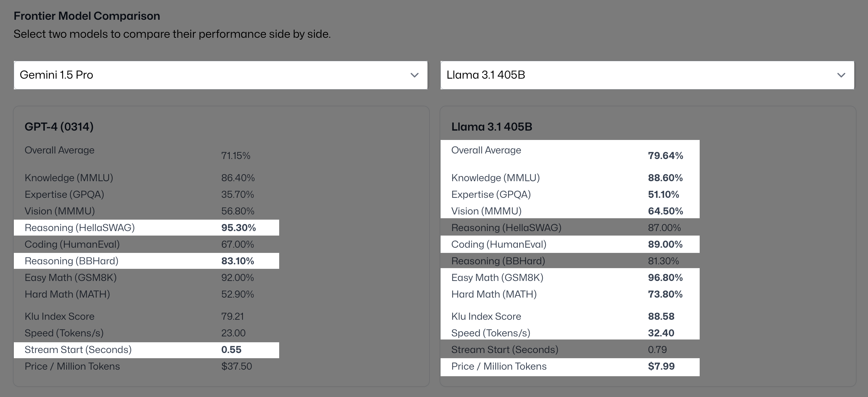
Task: Select GPT-4's highlighted Reasoning (BBHard) row
Action: (146, 261)
